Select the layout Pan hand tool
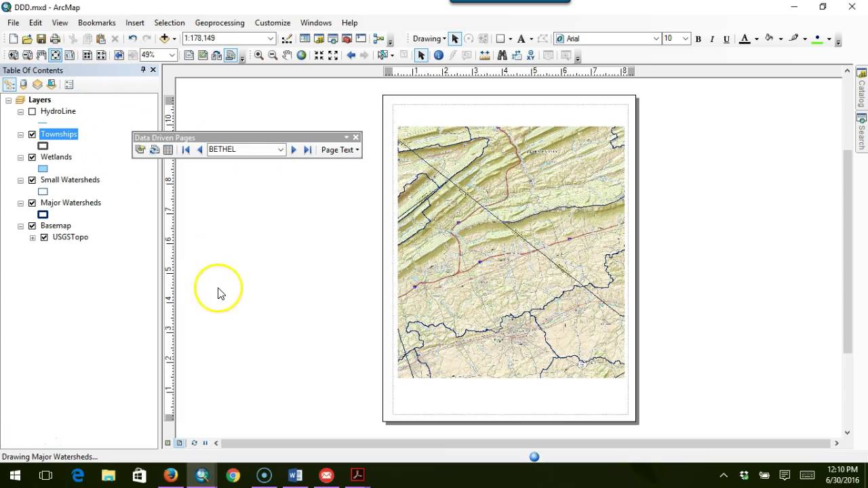The image size is (868, 488). tap(41, 55)
